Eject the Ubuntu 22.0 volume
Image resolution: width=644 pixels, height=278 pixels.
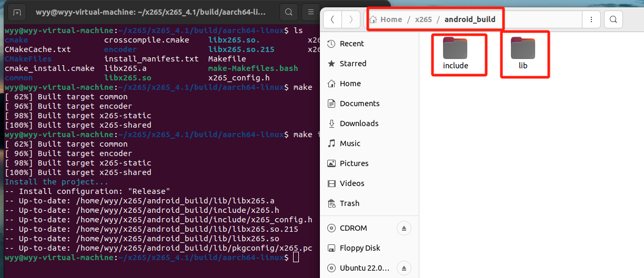(404, 267)
